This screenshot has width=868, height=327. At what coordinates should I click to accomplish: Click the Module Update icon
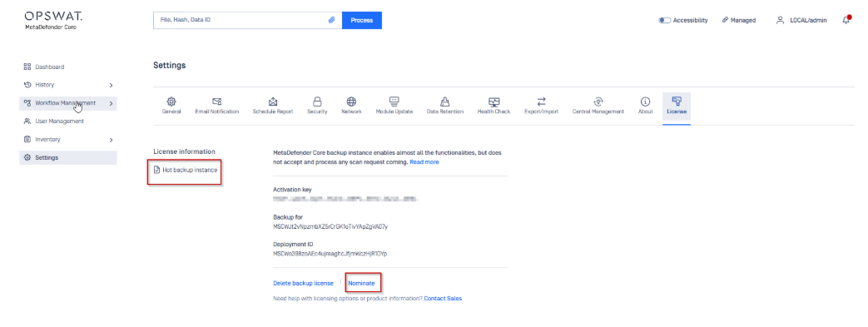394,102
